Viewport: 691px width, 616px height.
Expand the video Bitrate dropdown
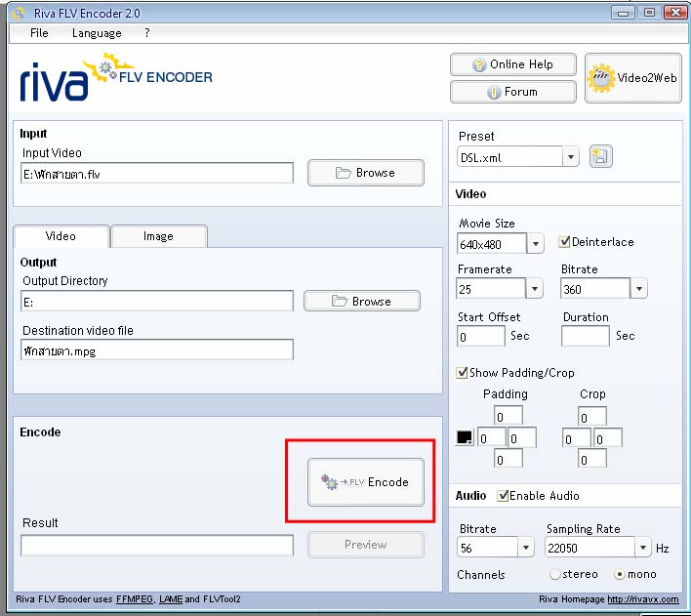click(639, 289)
